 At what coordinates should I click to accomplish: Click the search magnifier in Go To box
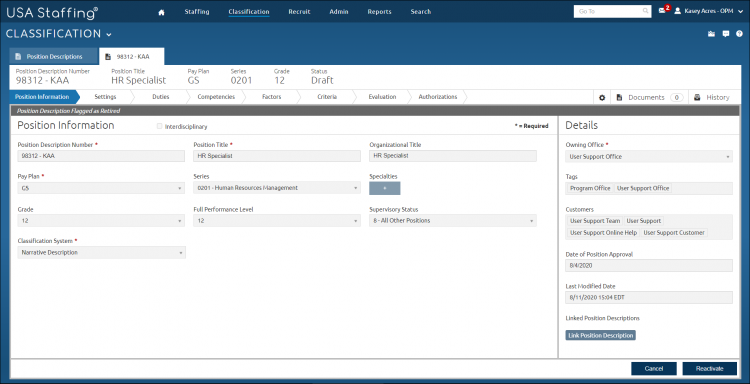coord(645,11)
